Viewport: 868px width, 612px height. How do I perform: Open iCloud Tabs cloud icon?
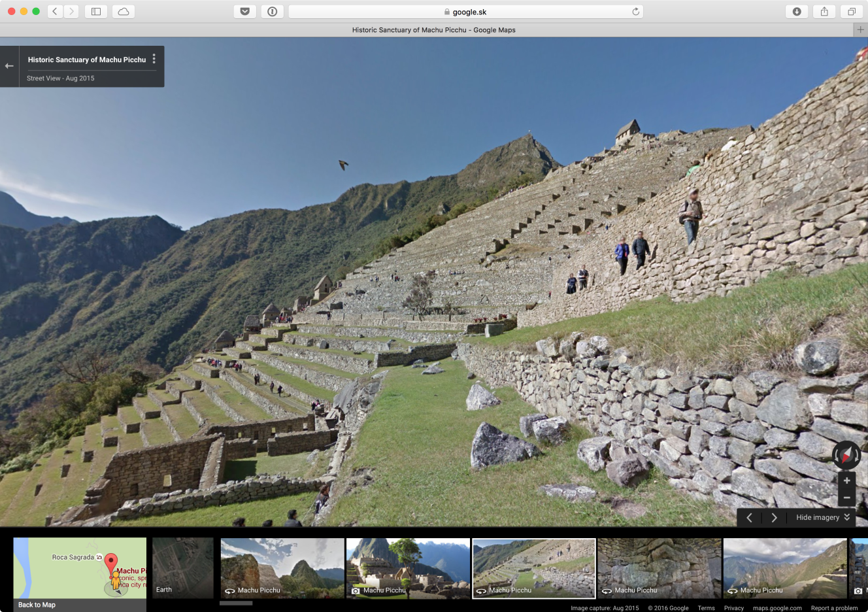124,12
